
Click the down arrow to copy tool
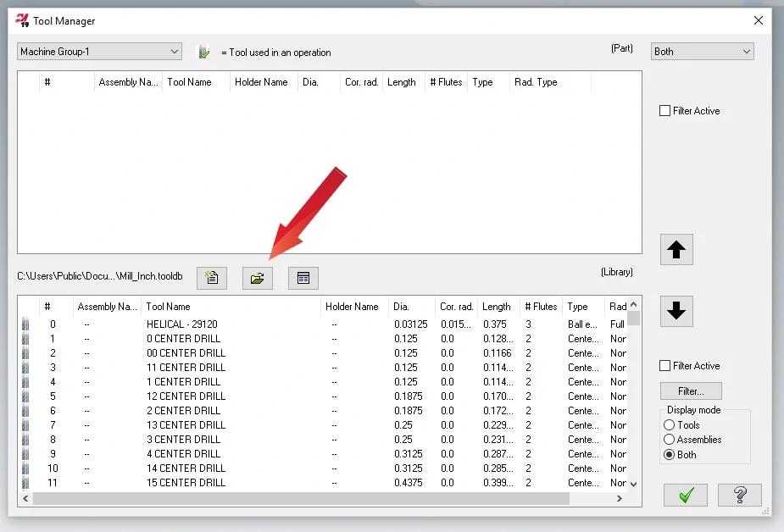pyautogui.click(x=676, y=311)
